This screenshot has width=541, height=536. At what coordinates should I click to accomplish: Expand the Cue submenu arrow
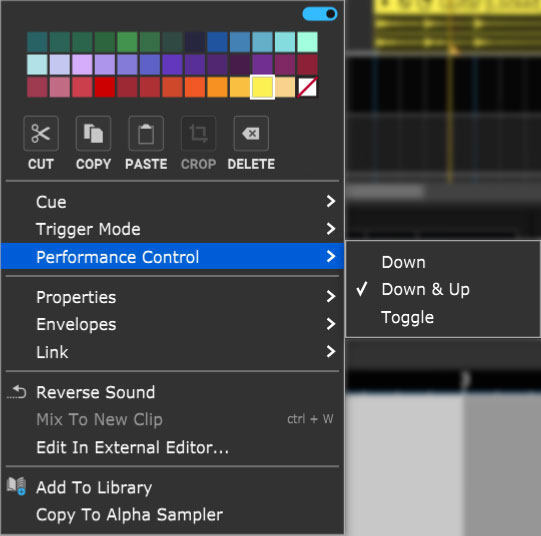[331, 201]
